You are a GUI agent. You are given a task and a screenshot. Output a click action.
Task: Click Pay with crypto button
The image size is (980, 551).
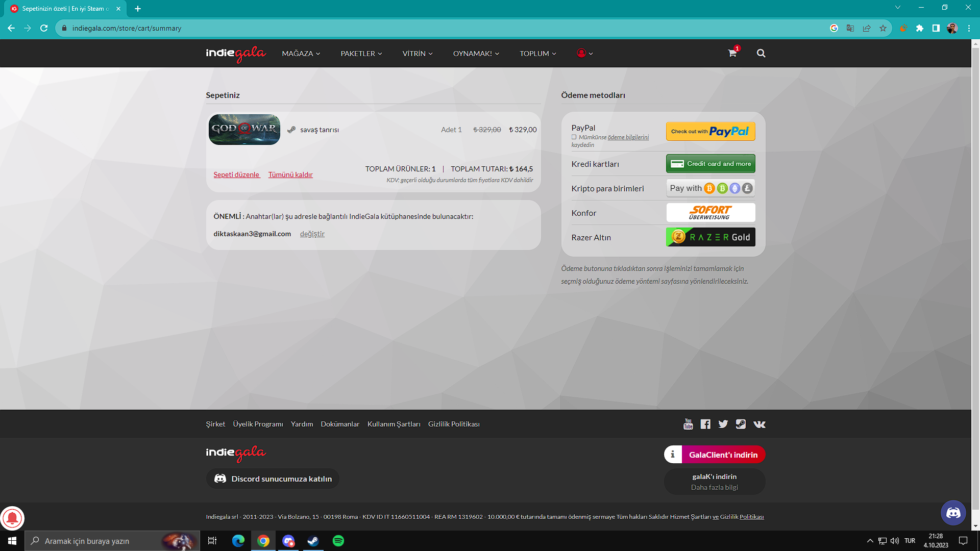pyautogui.click(x=710, y=188)
